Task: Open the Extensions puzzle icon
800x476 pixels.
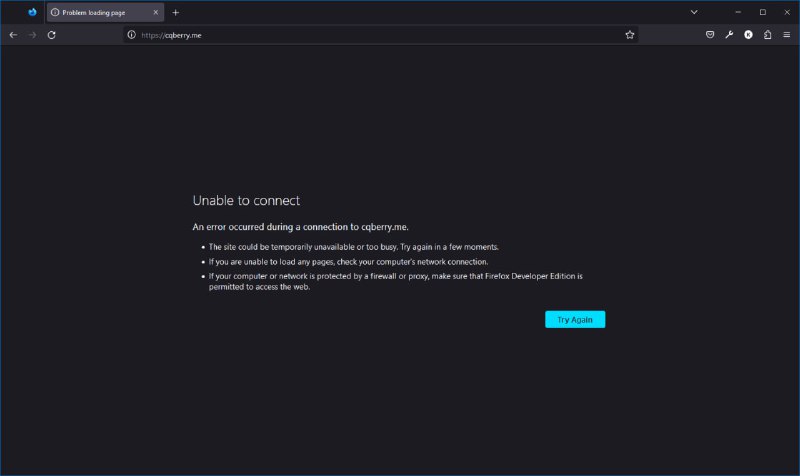Action: (767, 34)
